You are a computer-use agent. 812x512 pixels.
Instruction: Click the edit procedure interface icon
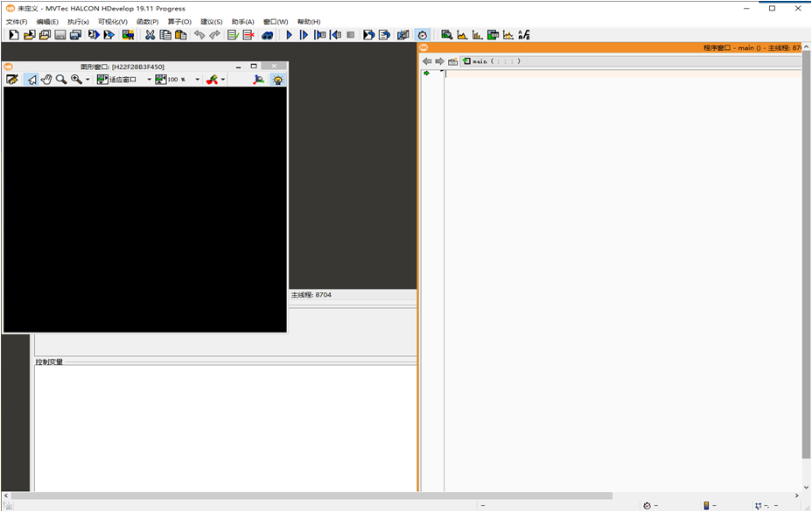click(x=452, y=61)
